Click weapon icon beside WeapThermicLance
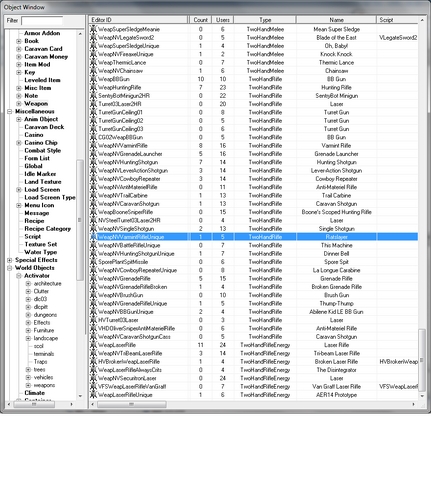The image size is (431, 479). point(93,63)
